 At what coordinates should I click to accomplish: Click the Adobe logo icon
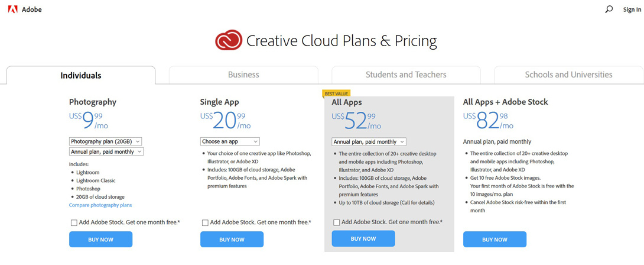point(12,9)
